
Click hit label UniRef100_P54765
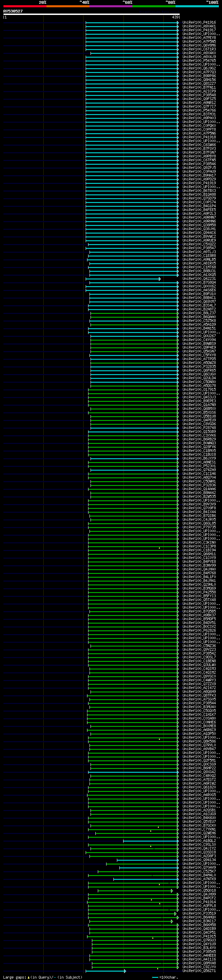(199, 60)
